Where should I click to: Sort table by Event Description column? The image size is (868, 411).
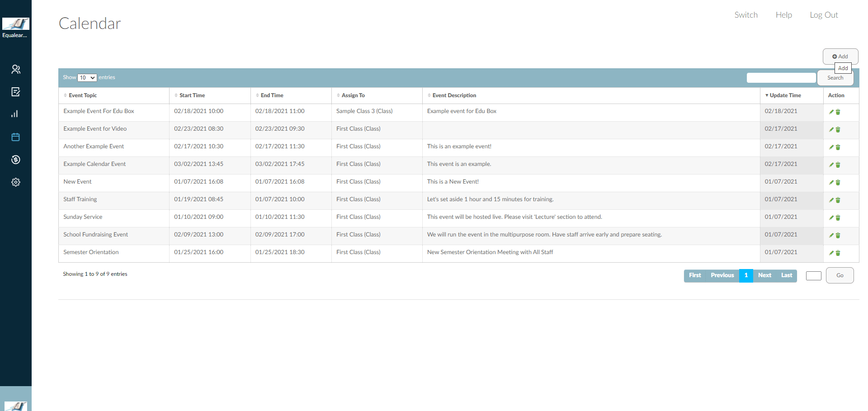point(591,95)
